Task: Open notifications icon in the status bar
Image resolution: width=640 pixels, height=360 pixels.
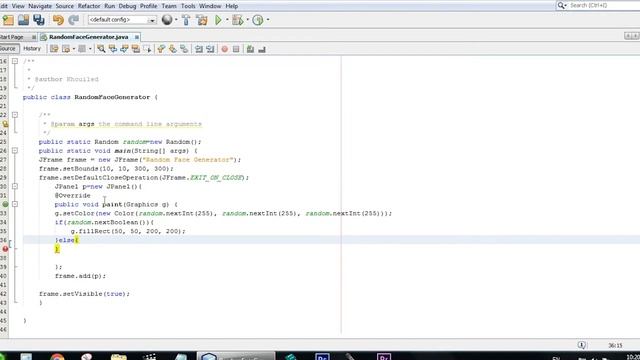Action: point(582,345)
